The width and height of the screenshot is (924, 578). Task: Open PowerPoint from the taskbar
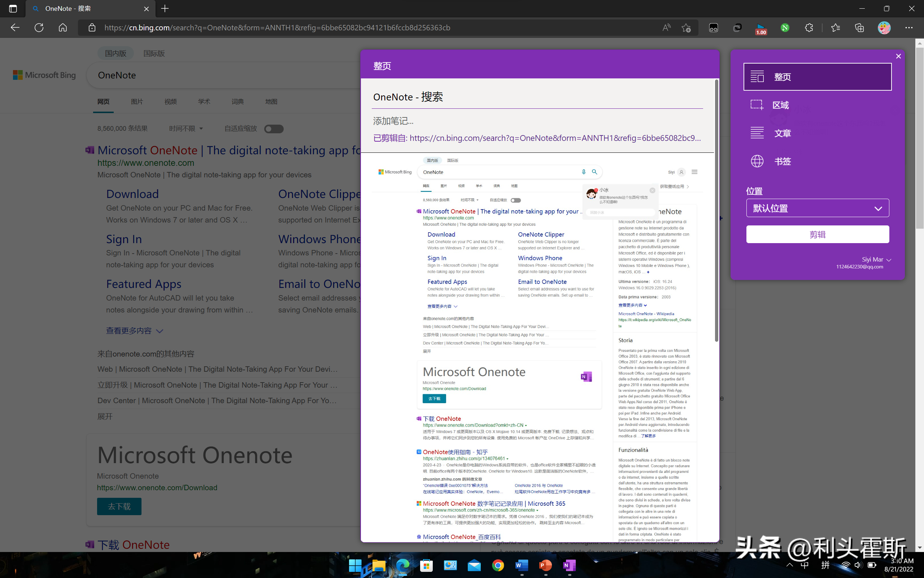pos(546,565)
